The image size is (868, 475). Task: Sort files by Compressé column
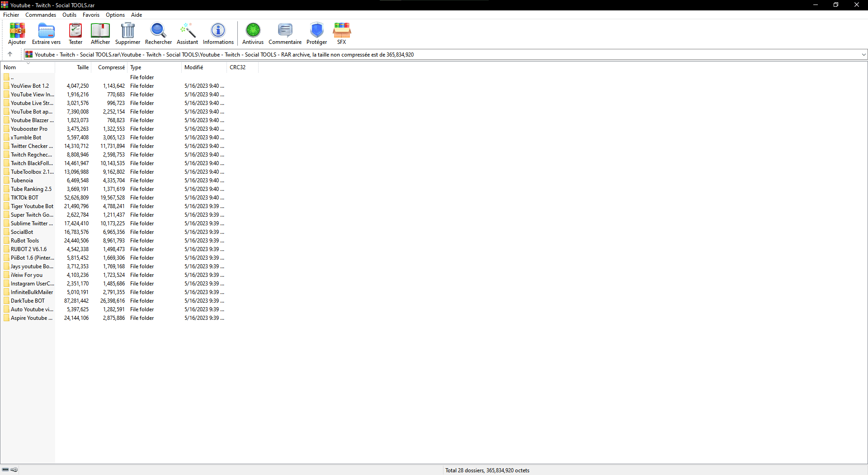click(x=109, y=67)
